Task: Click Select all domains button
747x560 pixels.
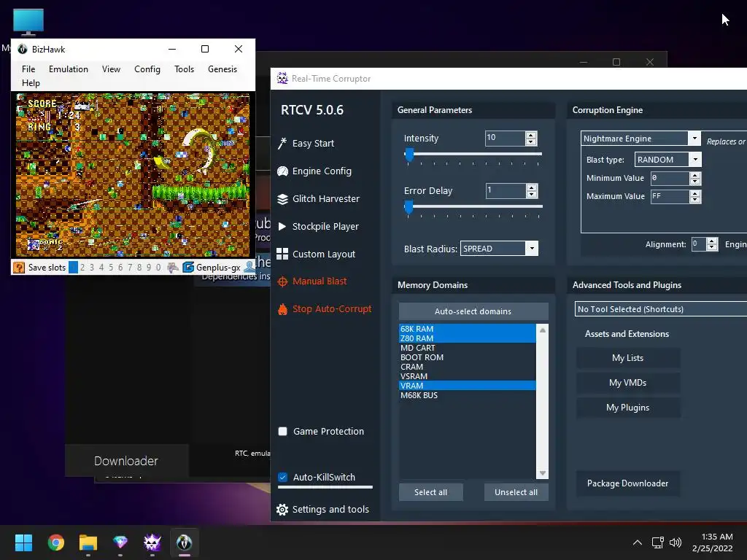Action: (x=430, y=492)
